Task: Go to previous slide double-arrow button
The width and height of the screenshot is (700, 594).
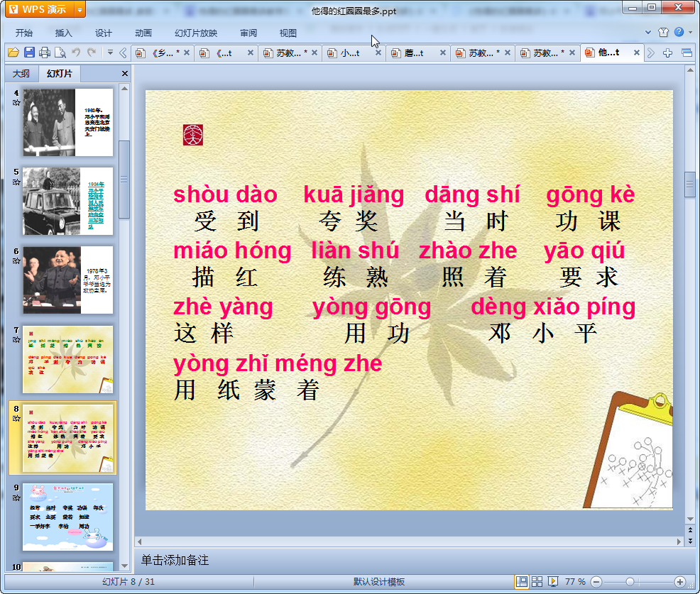Action: 690,529
